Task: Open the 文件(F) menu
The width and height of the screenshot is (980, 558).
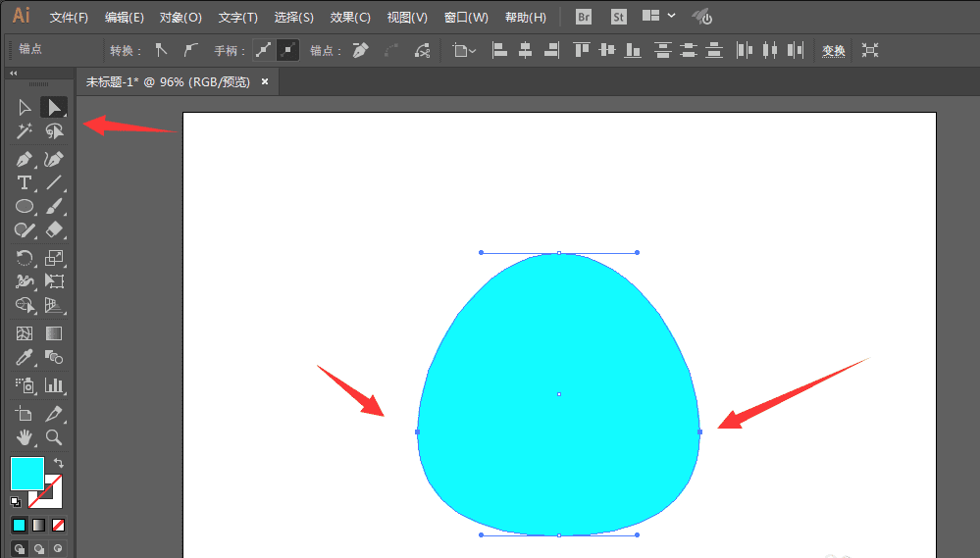Action: [x=69, y=18]
